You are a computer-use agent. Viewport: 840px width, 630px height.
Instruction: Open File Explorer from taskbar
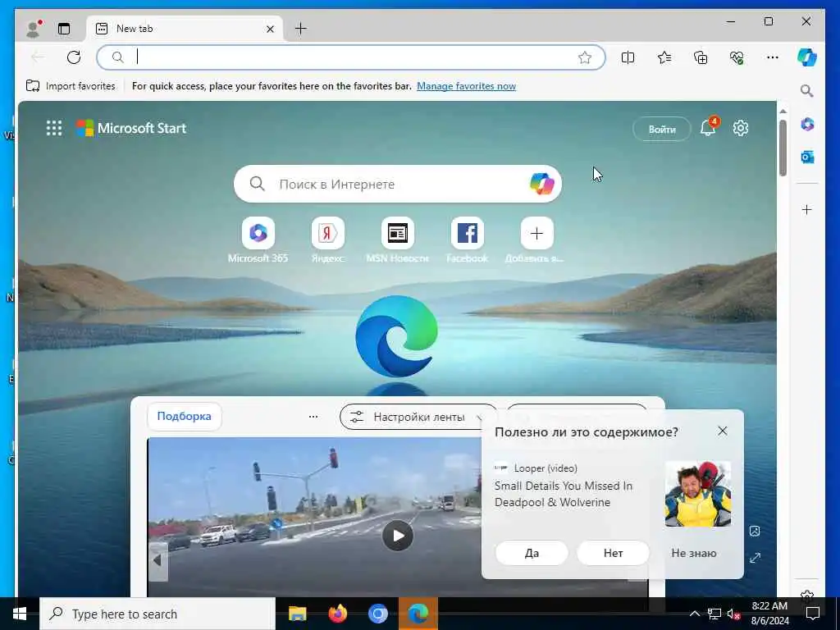tap(297, 614)
